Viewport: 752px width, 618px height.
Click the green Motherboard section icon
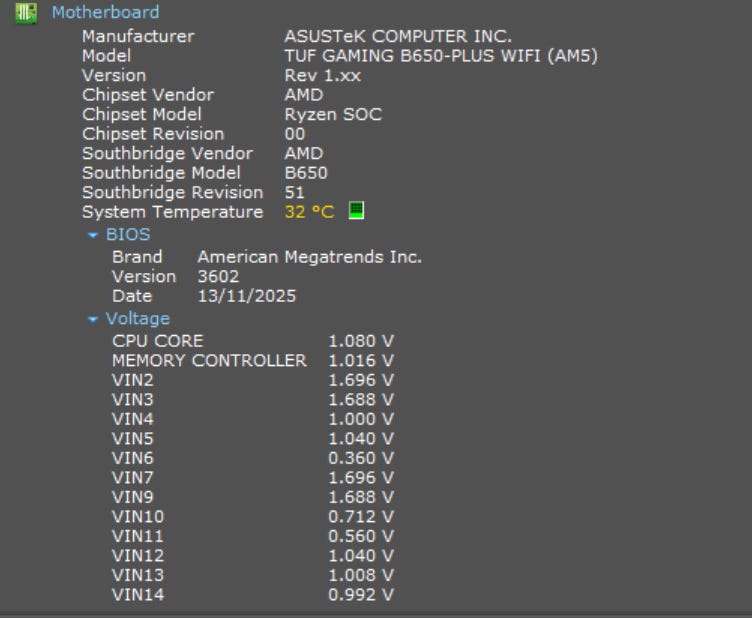[x=25, y=12]
